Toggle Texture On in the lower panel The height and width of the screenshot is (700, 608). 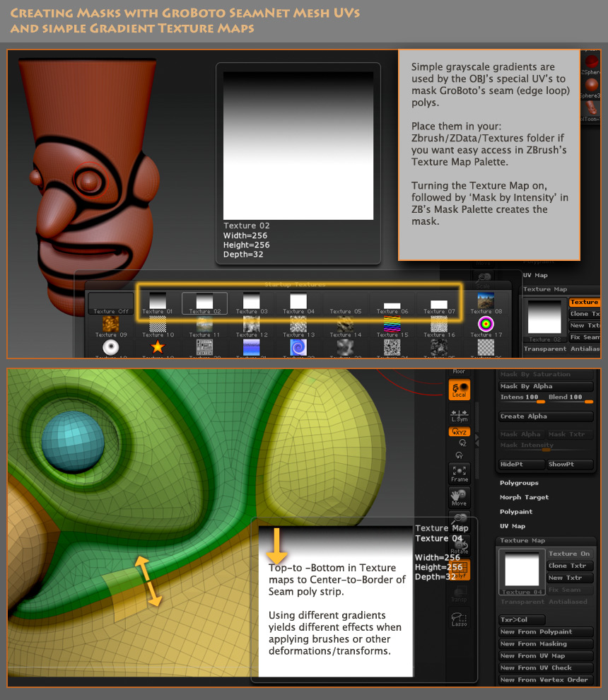(x=569, y=554)
